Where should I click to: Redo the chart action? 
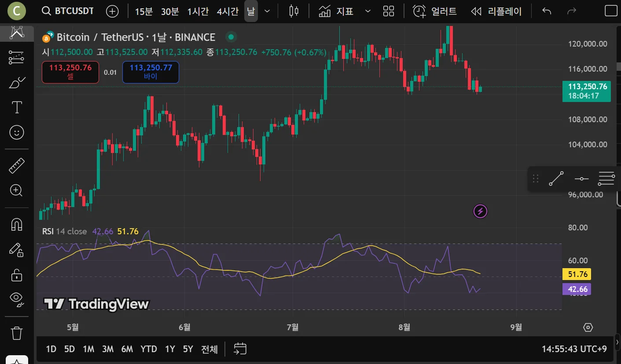[x=572, y=11]
